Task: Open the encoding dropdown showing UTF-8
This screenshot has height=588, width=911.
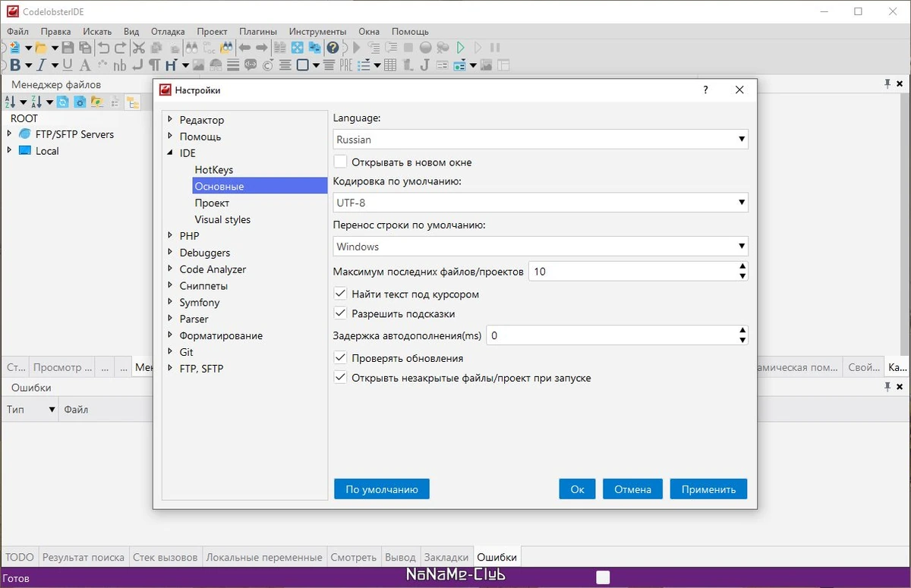Action: click(541, 203)
